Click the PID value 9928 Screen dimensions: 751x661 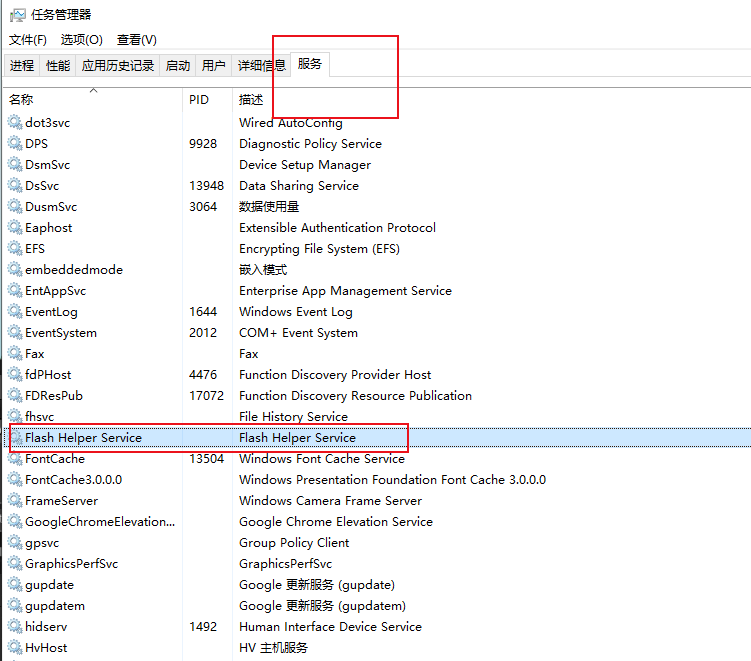203,144
